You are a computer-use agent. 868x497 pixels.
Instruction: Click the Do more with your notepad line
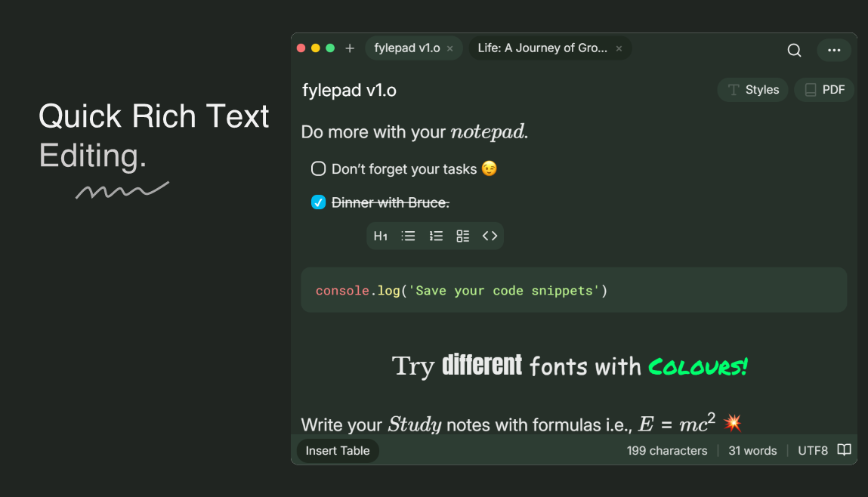point(415,132)
